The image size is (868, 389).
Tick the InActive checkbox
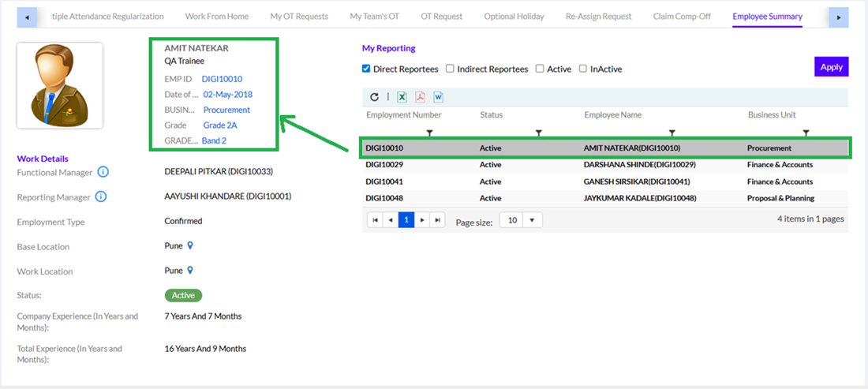[583, 69]
